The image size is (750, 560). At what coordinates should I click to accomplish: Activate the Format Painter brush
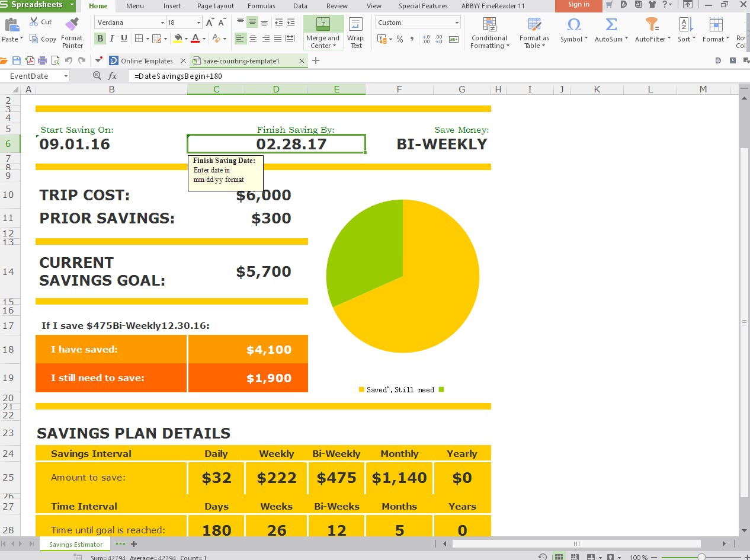point(72,33)
